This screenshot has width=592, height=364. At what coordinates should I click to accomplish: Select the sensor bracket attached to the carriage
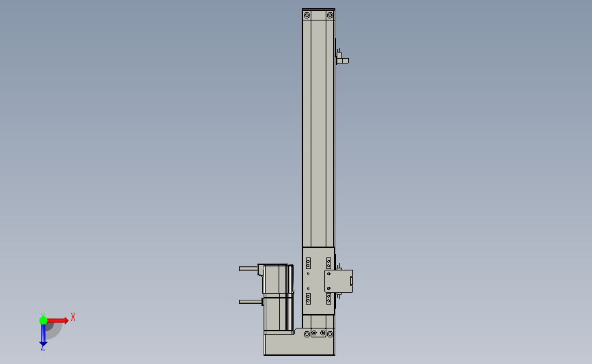339,281
